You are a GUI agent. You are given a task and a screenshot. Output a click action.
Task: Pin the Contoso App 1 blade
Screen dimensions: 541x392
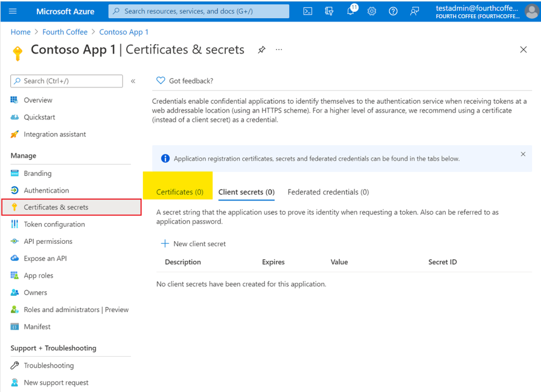tap(262, 50)
